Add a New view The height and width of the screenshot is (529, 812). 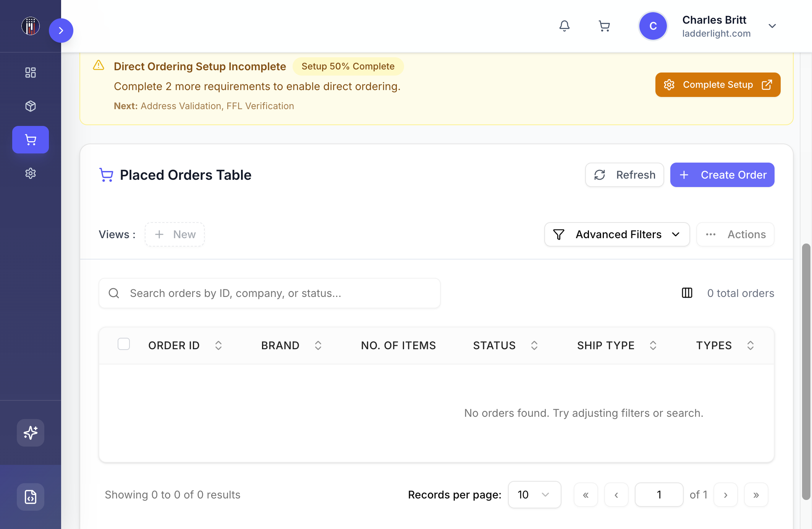175,234
